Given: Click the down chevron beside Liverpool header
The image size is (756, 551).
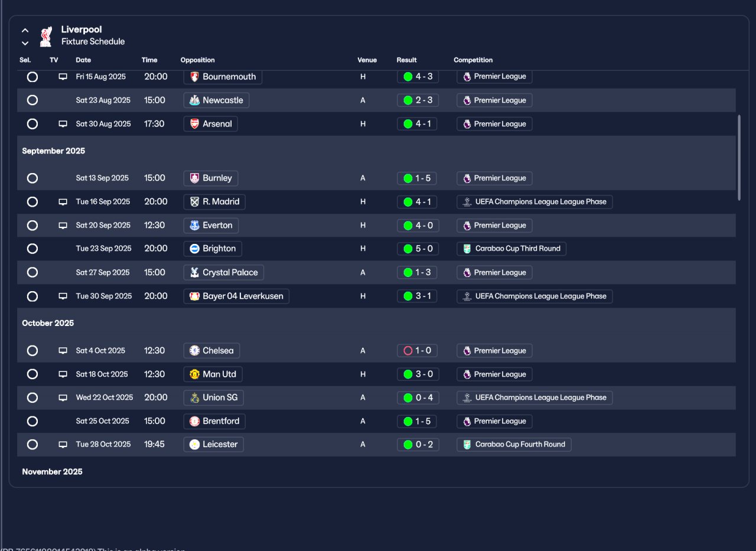Looking at the screenshot, I should tap(25, 43).
